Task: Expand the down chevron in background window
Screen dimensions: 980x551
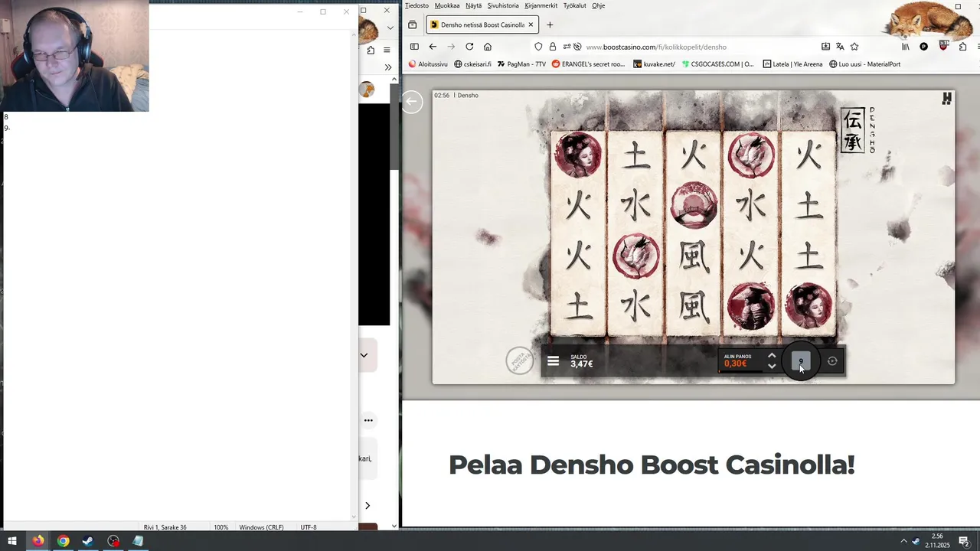Action: point(364,355)
